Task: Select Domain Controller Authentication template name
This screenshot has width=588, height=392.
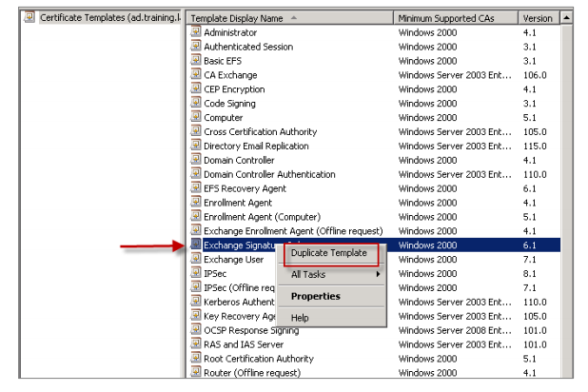Action: tap(269, 174)
